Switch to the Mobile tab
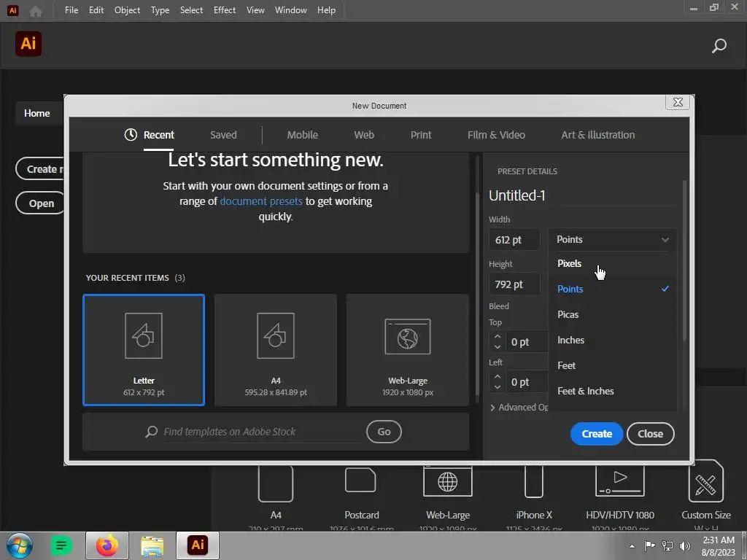747x560 pixels. point(303,135)
